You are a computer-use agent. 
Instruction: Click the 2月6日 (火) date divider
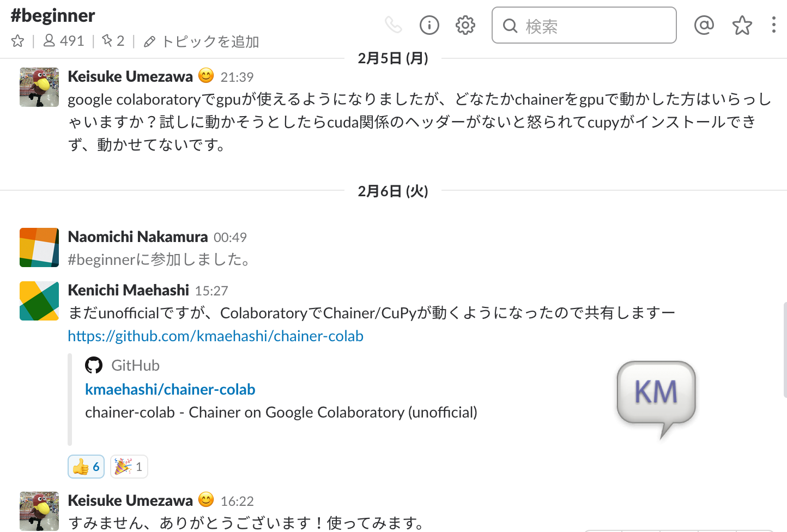(x=393, y=191)
